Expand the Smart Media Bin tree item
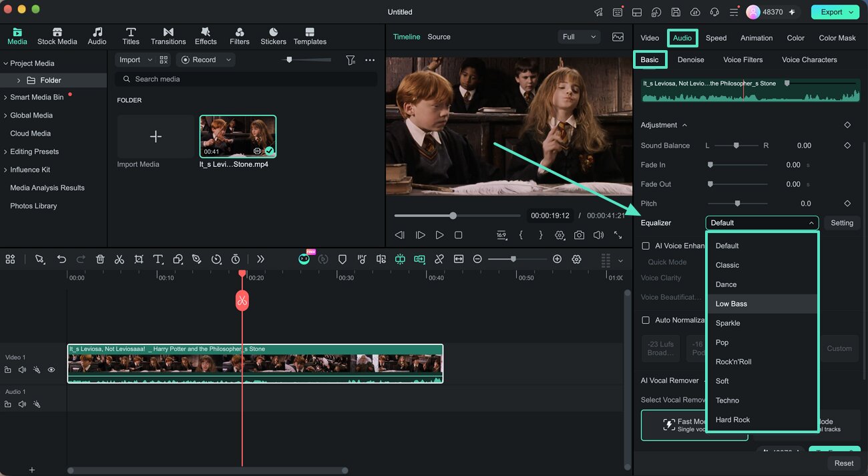The height and width of the screenshot is (476, 868). click(x=5, y=97)
